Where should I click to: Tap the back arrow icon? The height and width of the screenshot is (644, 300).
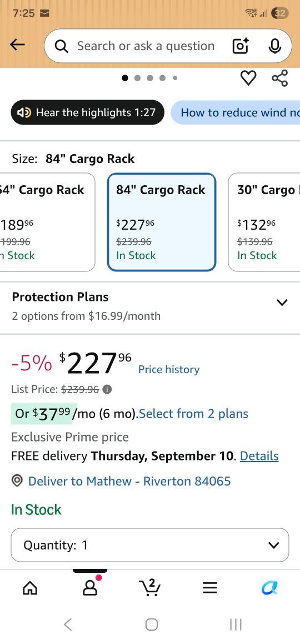(x=17, y=45)
